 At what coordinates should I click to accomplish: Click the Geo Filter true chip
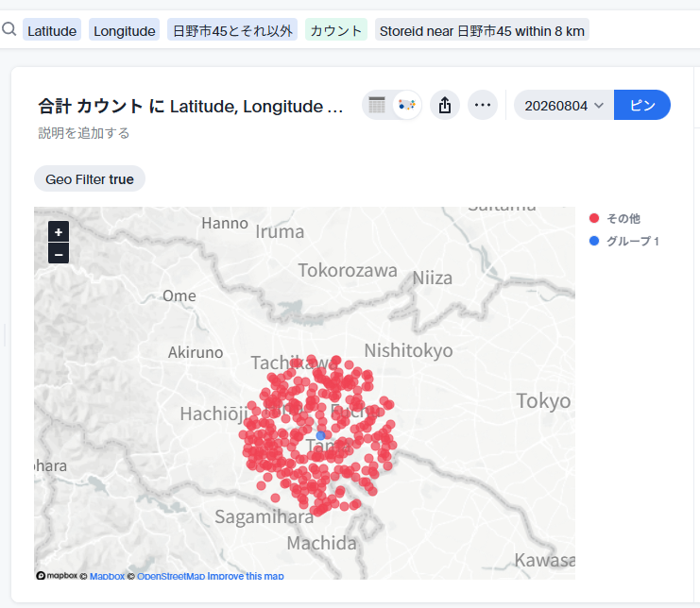pos(90,178)
